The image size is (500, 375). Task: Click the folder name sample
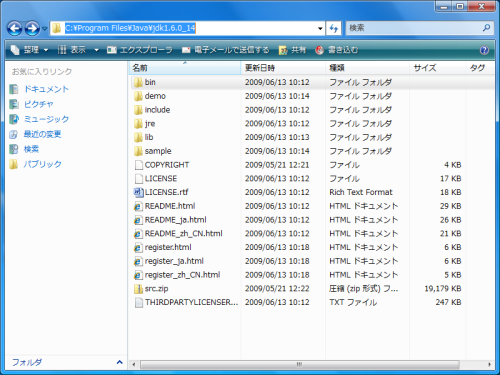[x=158, y=151]
